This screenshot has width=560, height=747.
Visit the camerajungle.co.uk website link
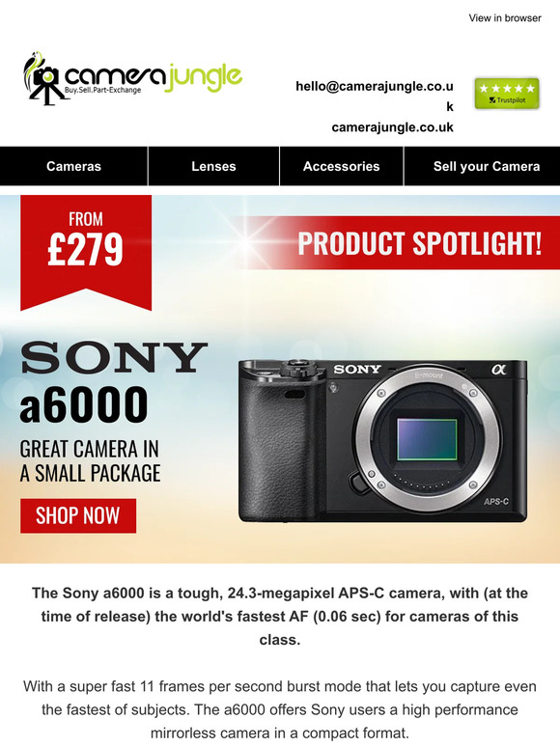(393, 127)
